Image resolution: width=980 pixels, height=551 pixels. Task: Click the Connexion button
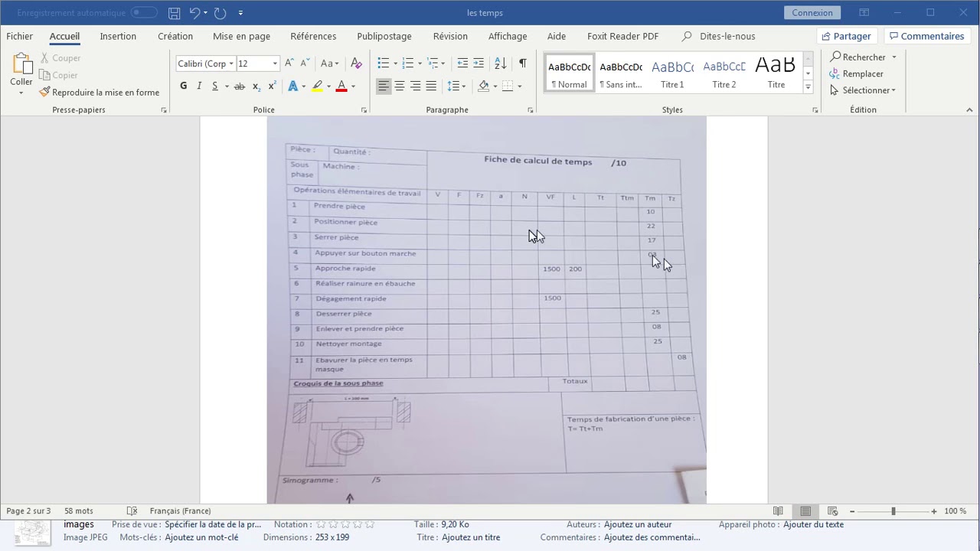[812, 13]
